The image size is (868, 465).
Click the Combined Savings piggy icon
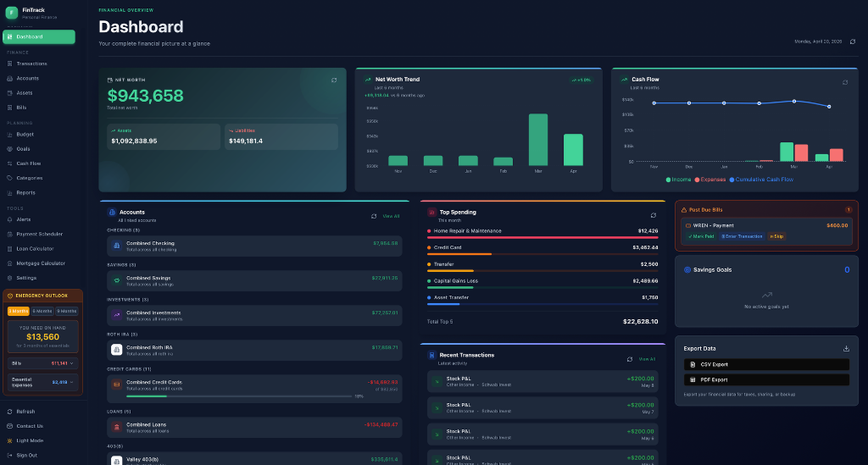click(x=117, y=280)
